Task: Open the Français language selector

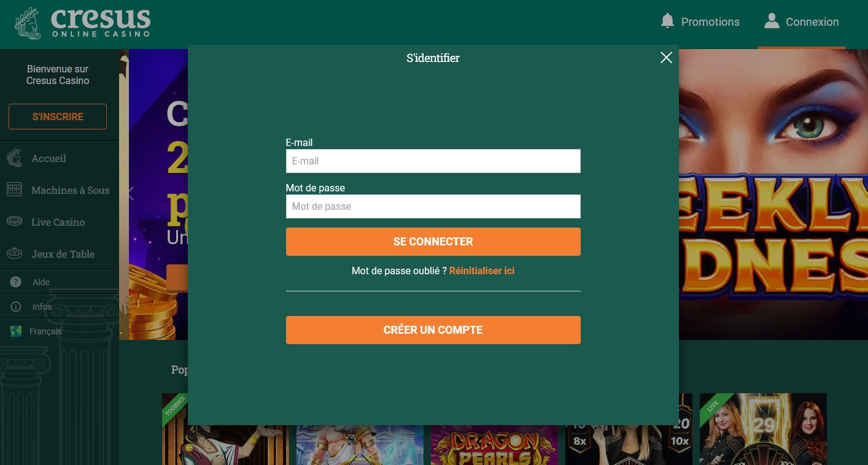Action: 45,331
